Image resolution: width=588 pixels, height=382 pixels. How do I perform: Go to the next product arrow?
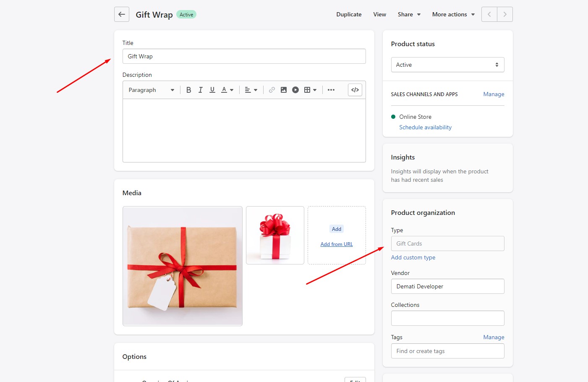point(505,14)
